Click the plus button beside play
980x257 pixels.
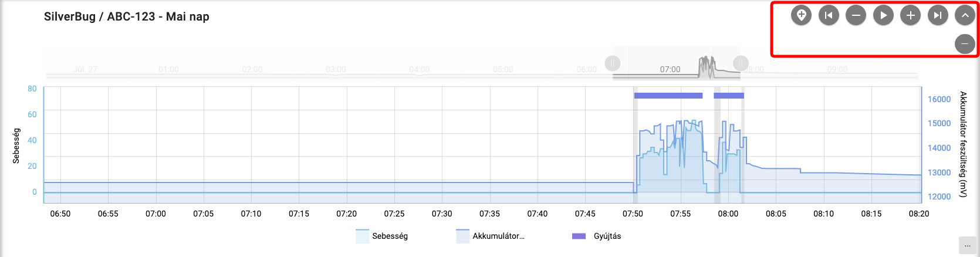point(910,15)
